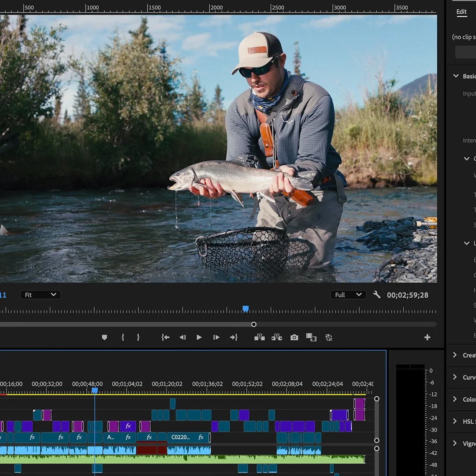
Task: Toggle Global FX Mute
Action: (329, 337)
